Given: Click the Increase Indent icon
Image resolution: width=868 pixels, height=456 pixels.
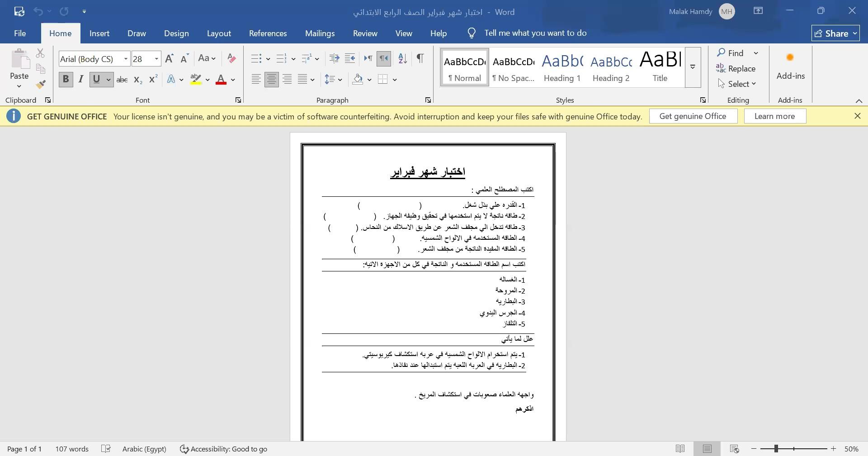Looking at the screenshot, I should [349, 58].
